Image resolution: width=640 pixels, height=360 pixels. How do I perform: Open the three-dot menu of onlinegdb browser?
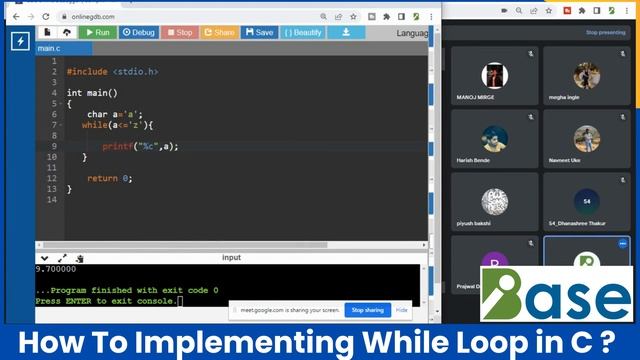tap(431, 17)
